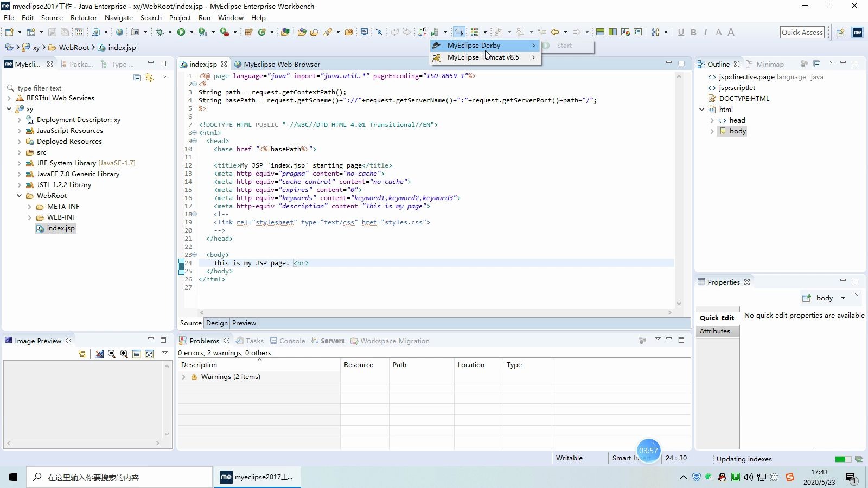868x488 pixels.
Task: Click the Outline panel focus icon
Action: (x=805, y=64)
